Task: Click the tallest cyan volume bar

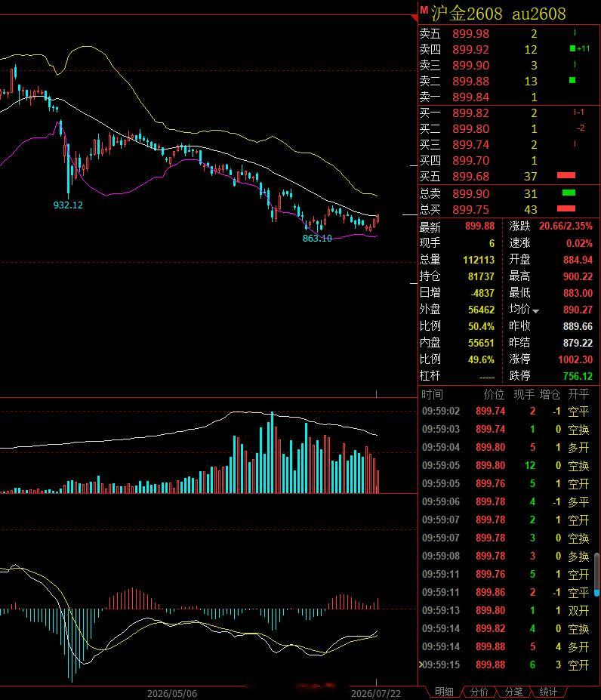Action: [272, 452]
